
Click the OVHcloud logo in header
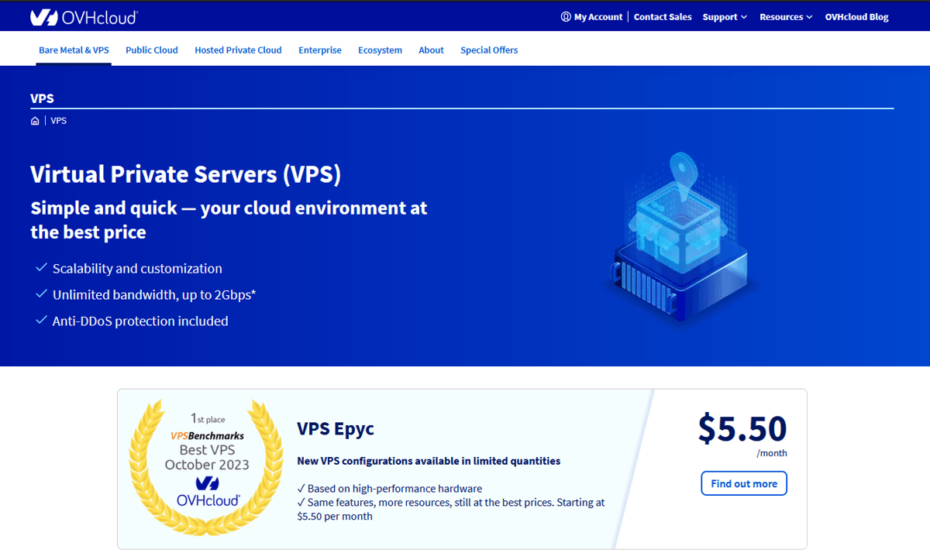click(84, 16)
